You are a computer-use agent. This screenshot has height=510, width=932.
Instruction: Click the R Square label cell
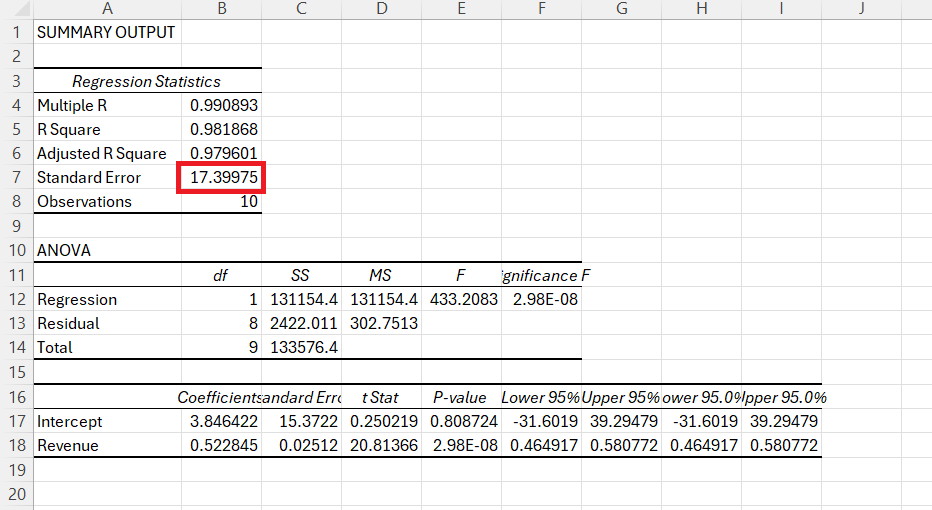pos(107,129)
